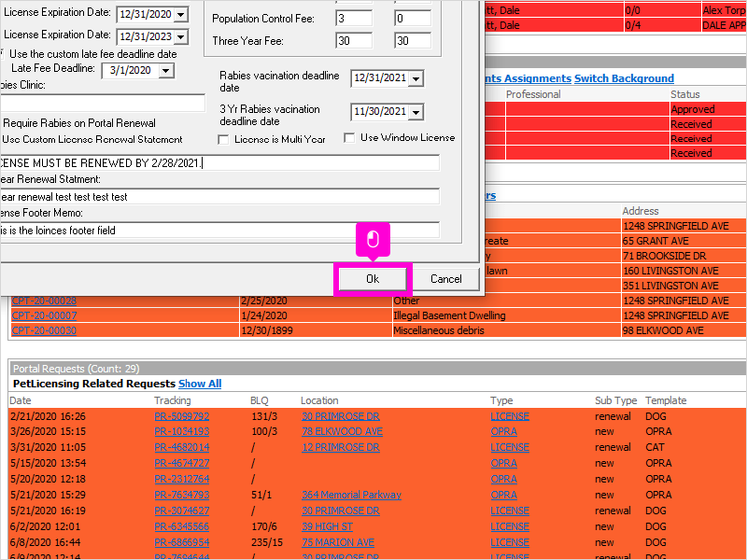Select the Illegal Basement Dwelling cell
This screenshot has height=560, width=747.
click(x=506, y=315)
